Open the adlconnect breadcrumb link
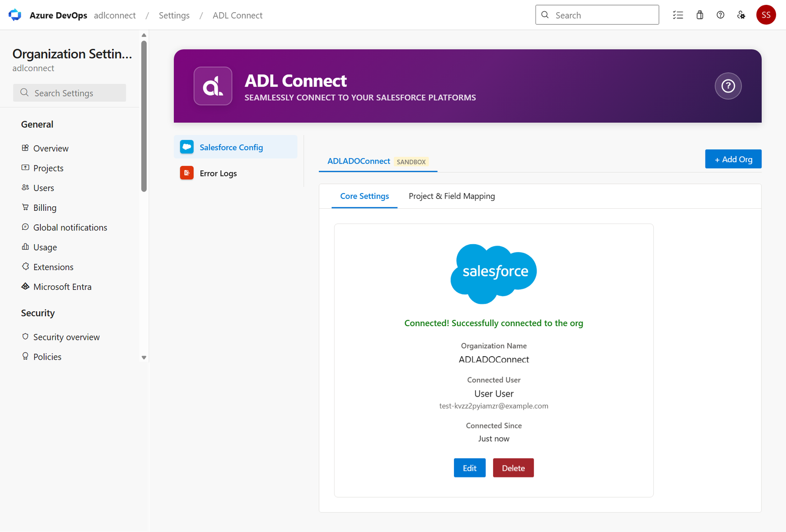This screenshot has height=532, width=786. [115, 15]
